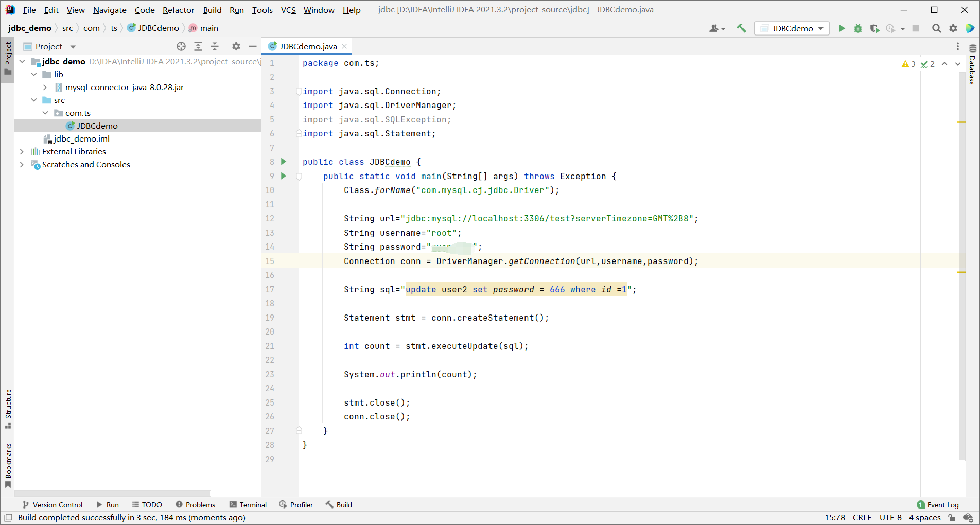This screenshot has width=980, height=525.
Task: Open the Navigate menu
Action: (x=110, y=10)
